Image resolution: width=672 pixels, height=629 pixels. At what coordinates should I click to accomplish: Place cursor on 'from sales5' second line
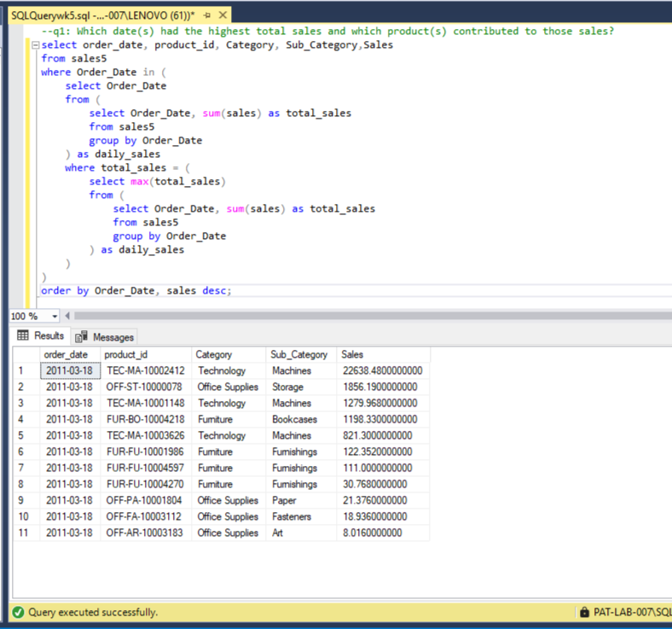tap(122, 127)
